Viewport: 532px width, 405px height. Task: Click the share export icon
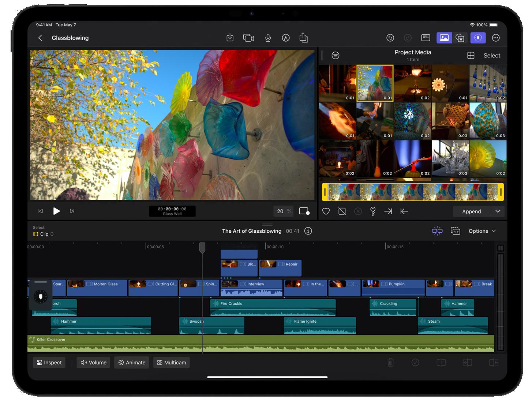click(304, 37)
